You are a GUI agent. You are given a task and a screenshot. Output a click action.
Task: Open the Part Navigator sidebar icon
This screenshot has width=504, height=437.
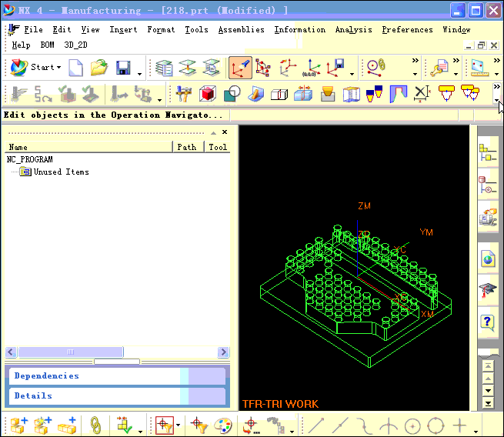pos(488,185)
